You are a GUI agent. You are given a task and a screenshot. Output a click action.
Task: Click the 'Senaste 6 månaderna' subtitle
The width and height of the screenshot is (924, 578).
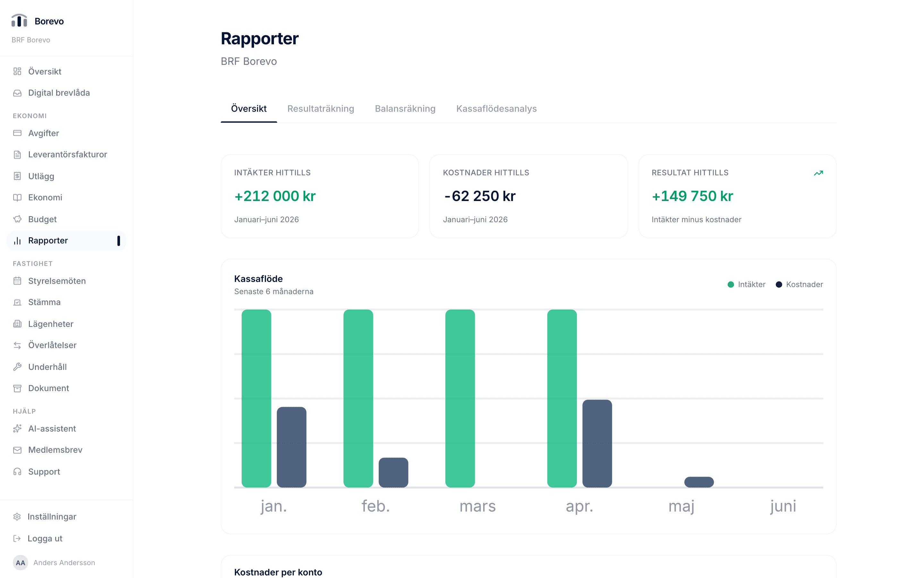click(x=274, y=291)
